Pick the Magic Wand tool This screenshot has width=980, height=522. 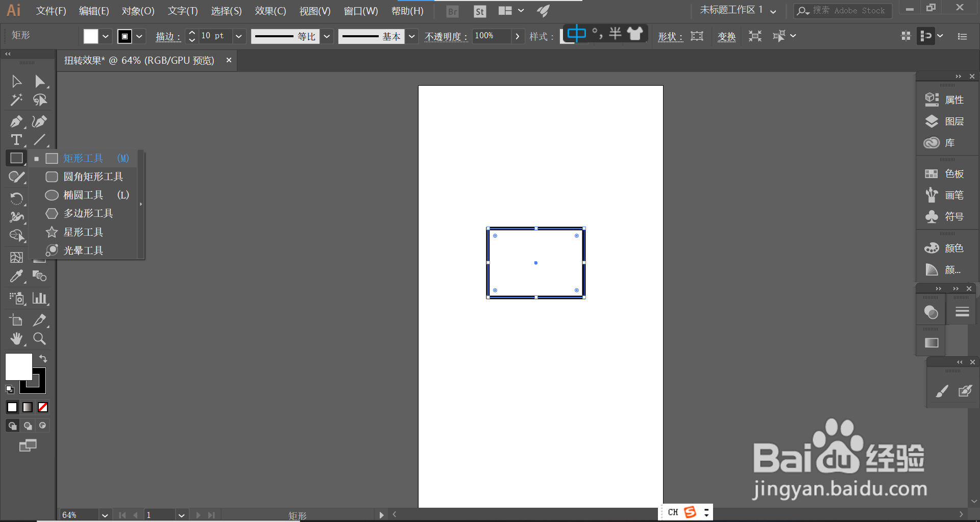pyautogui.click(x=16, y=100)
